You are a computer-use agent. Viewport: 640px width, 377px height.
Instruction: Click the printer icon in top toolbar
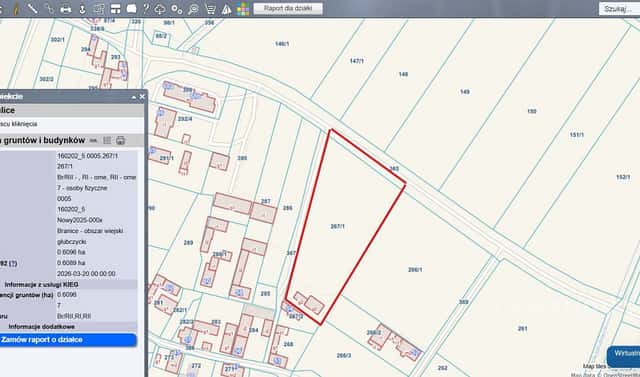[x=65, y=9]
